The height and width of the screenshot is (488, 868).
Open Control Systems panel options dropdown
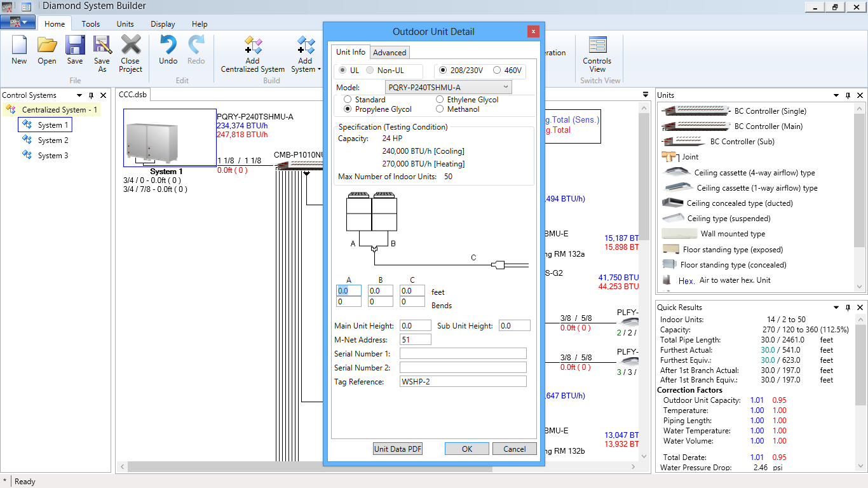pos(79,95)
